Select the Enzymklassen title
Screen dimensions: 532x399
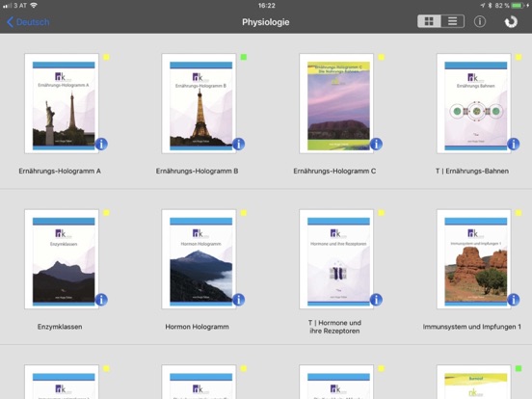tap(60, 327)
